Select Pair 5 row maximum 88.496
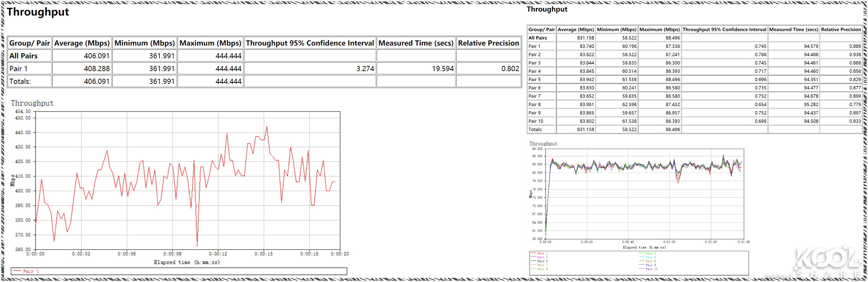Screen dimensions: 868x282 coord(673,79)
